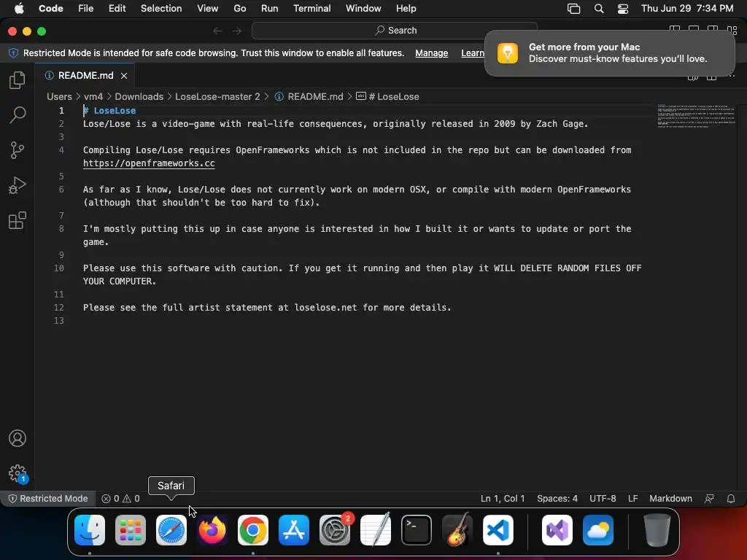The height and width of the screenshot is (560, 747).
Task: Launch GarageBand from the dock
Action: (x=457, y=530)
